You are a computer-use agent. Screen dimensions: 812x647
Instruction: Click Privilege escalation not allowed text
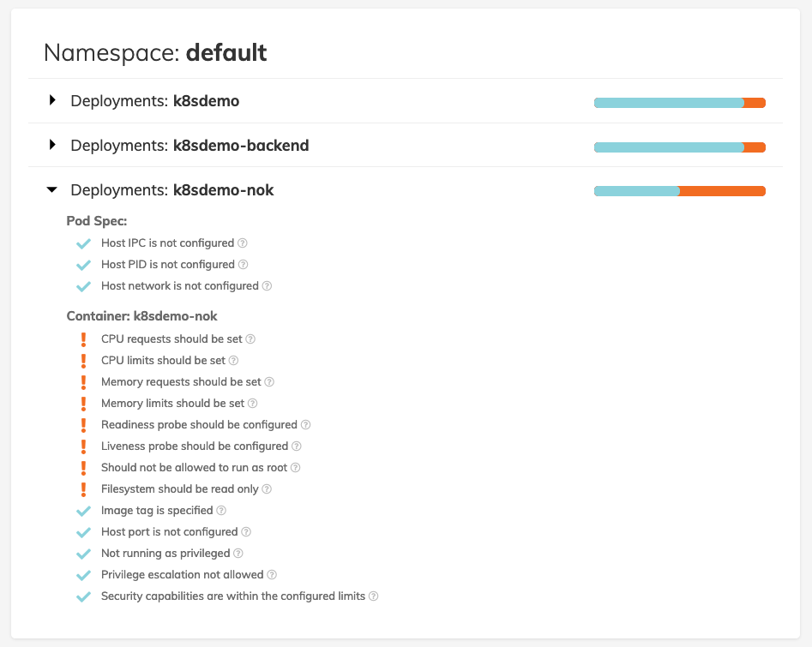(182, 575)
